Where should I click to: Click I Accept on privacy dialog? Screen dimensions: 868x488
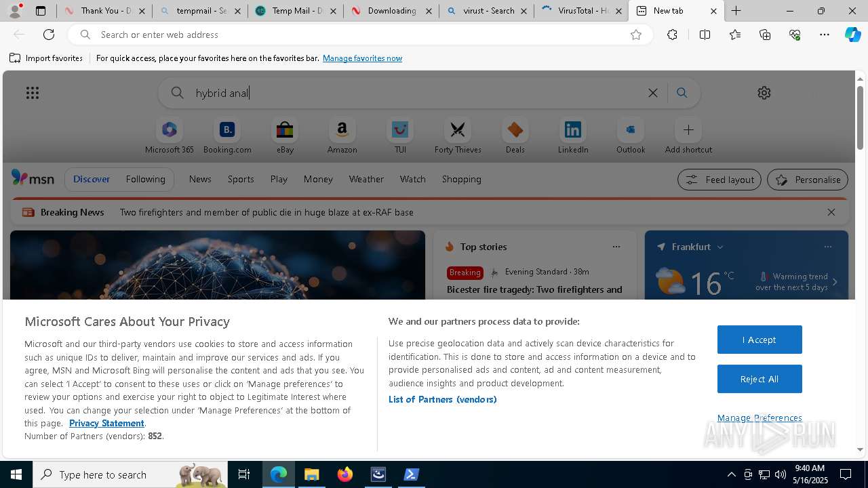tap(759, 340)
